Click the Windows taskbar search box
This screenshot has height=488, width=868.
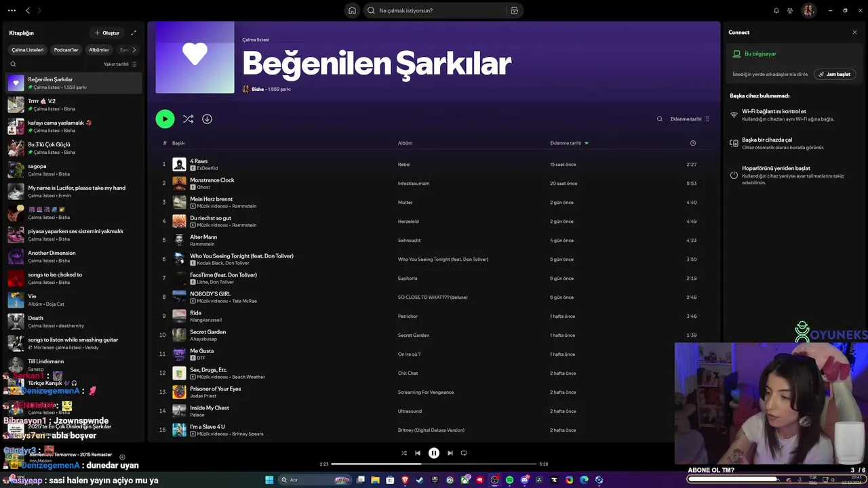[314, 480]
